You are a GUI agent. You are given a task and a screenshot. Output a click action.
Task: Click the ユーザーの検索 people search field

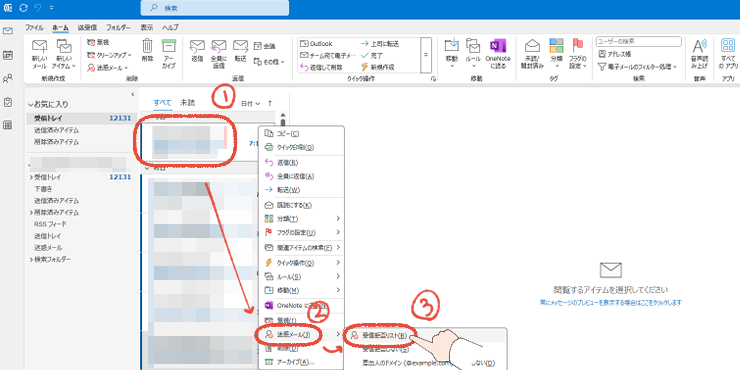tap(639, 42)
